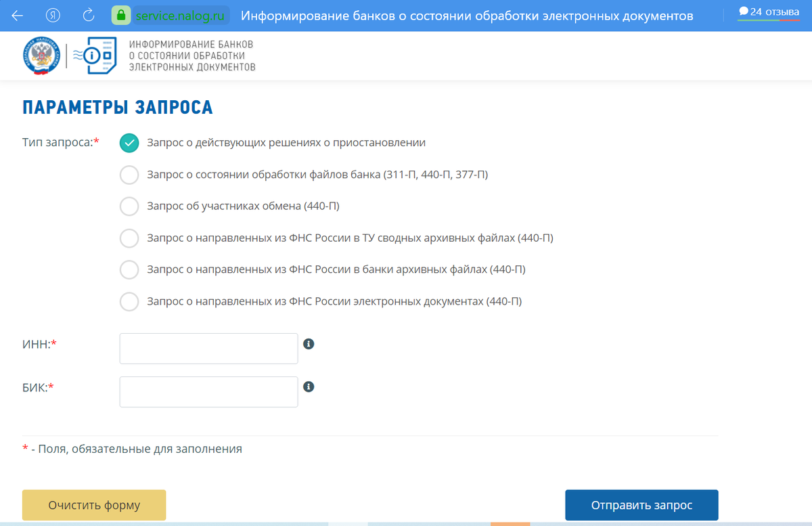This screenshot has height=526, width=812.
Task: Select 'Запрос о направленных из ФНС России в банки архивных файлах'
Action: 129,269
